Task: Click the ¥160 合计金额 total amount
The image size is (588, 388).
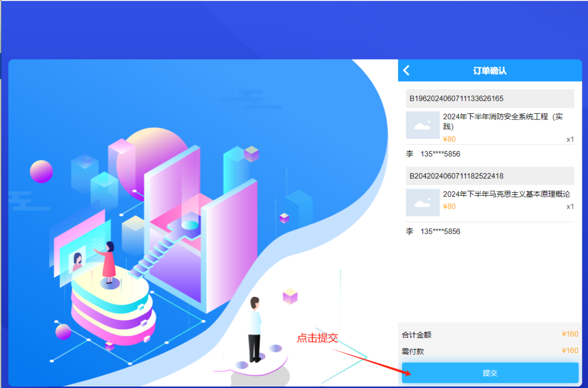Action: coord(569,334)
